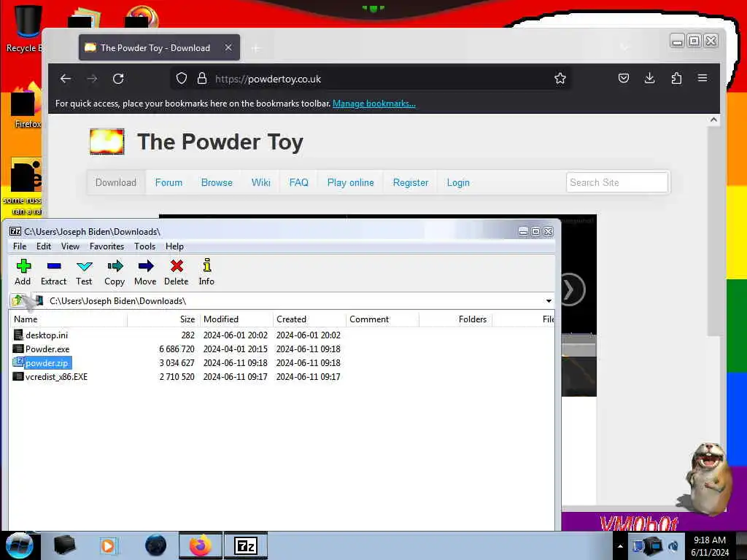Select Powder.exe in the file list

pyautogui.click(x=47, y=349)
